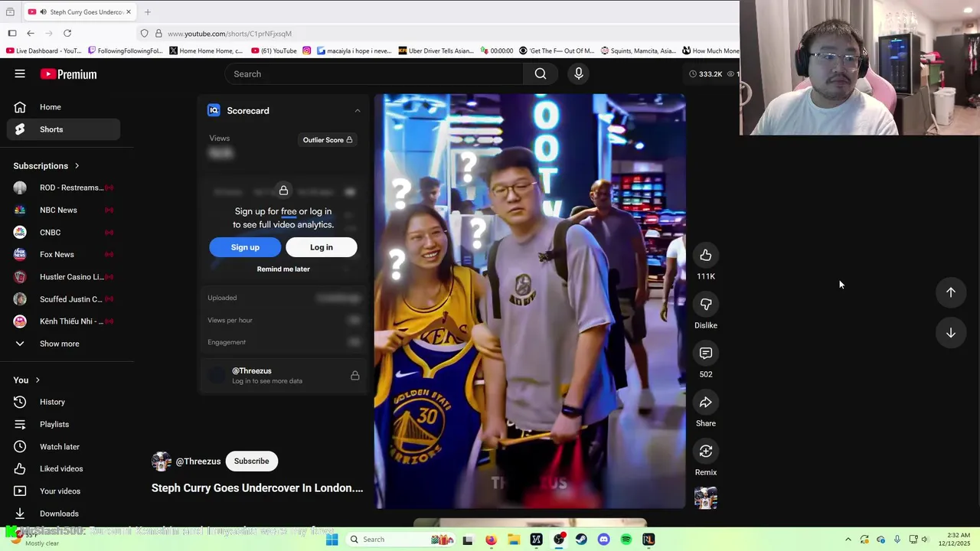This screenshot has width=980, height=551.
Task: Open Steam from the taskbar
Action: click(x=581, y=540)
